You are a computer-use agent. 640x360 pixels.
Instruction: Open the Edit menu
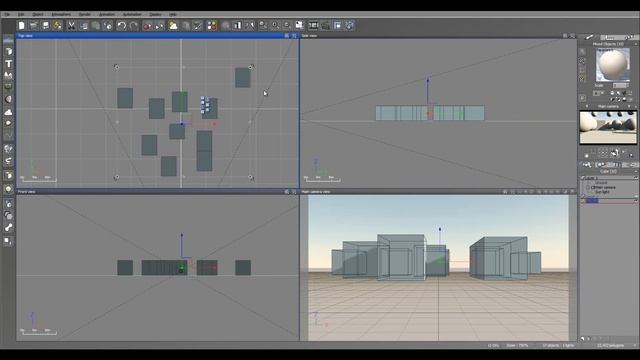[x=21, y=14]
